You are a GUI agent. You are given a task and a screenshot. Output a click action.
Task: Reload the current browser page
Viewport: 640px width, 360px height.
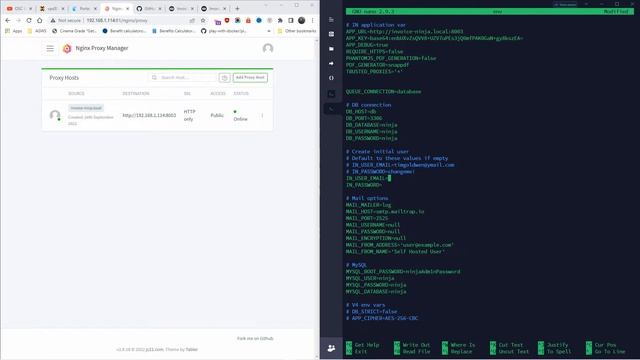coord(29,20)
